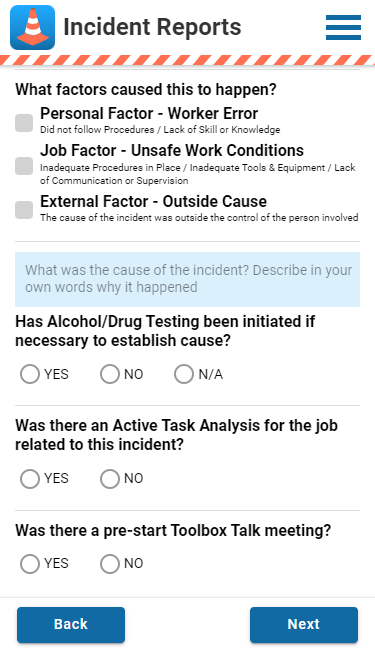Check Personal Factor - Worker Error box
This screenshot has width=375, height=667.
coord(24,123)
